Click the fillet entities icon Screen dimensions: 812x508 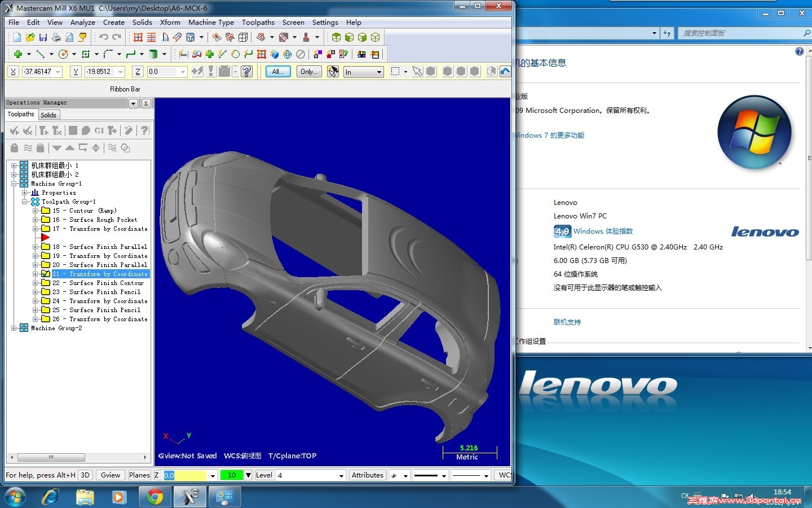click(x=108, y=54)
